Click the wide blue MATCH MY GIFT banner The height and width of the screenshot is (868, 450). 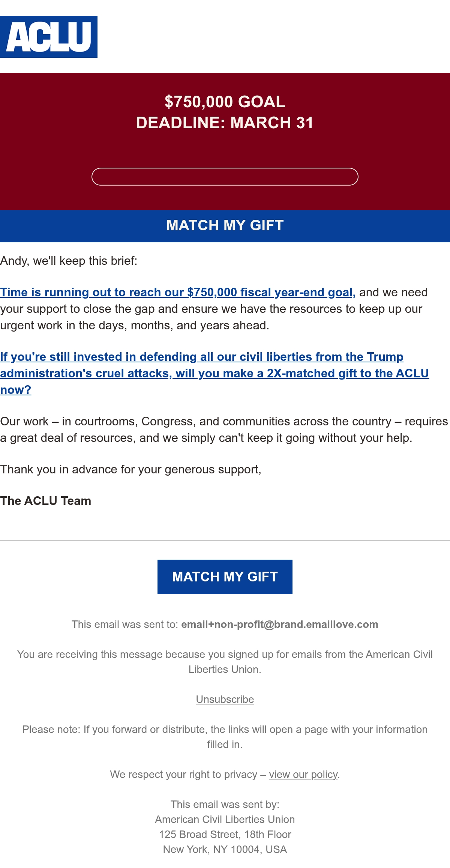click(x=225, y=226)
